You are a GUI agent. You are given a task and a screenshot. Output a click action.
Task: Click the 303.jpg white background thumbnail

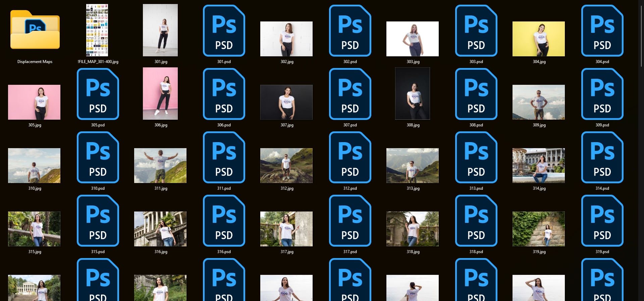[x=412, y=39]
